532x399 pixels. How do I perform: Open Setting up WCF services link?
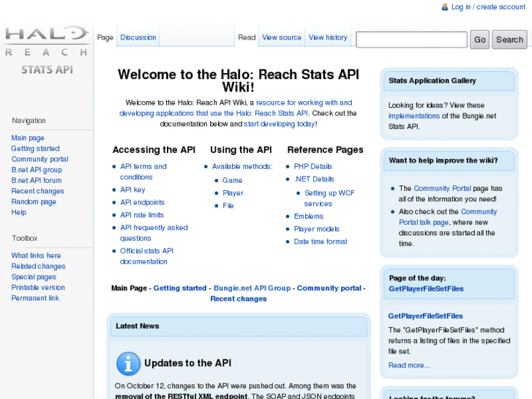coord(329,198)
